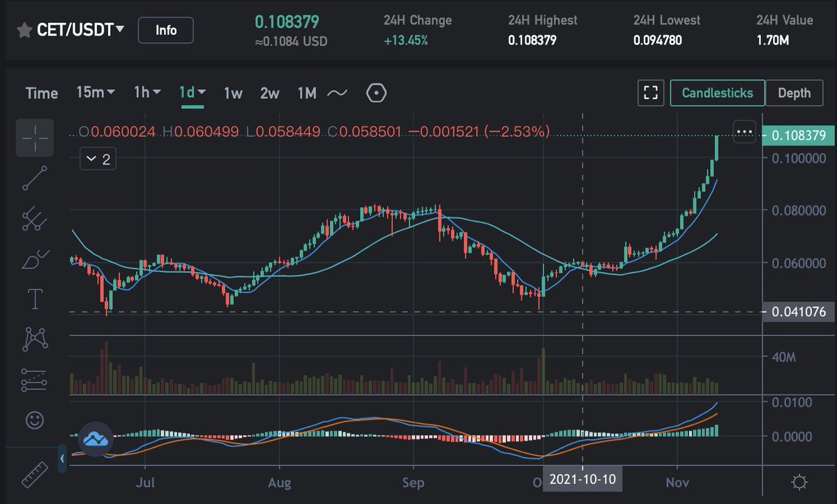Screen dimensions: 837x504
Task: Click the Aug label on time axis
Action: (279, 482)
